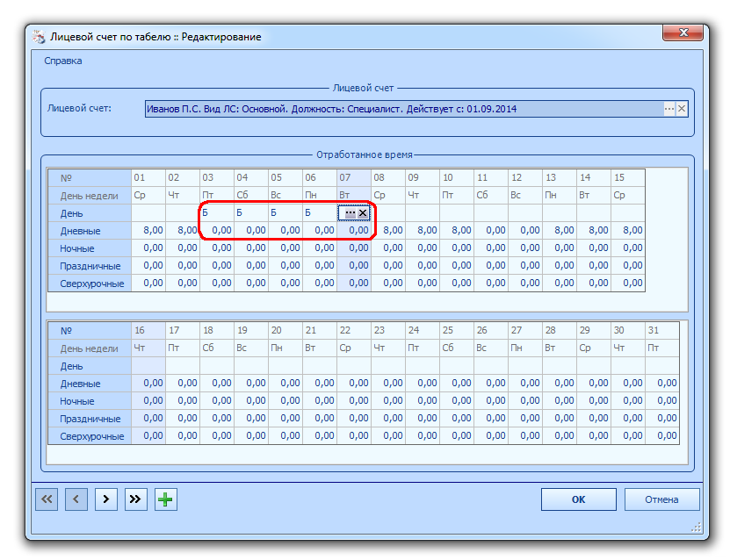The image size is (730, 560).
Task: Select Ночные value for day 09
Action: click(423, 248)
